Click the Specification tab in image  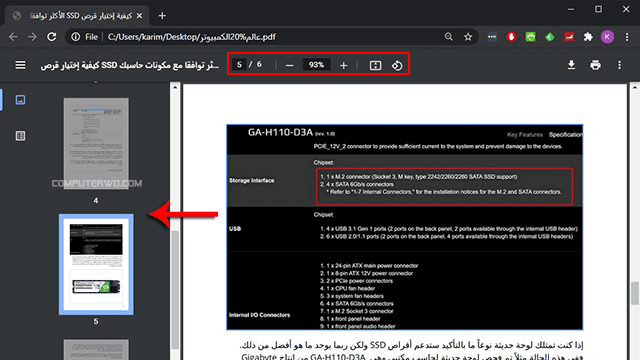point(566,135)
